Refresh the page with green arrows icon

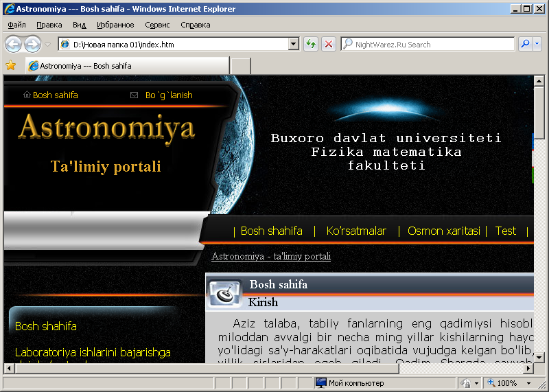click(311, 45)
